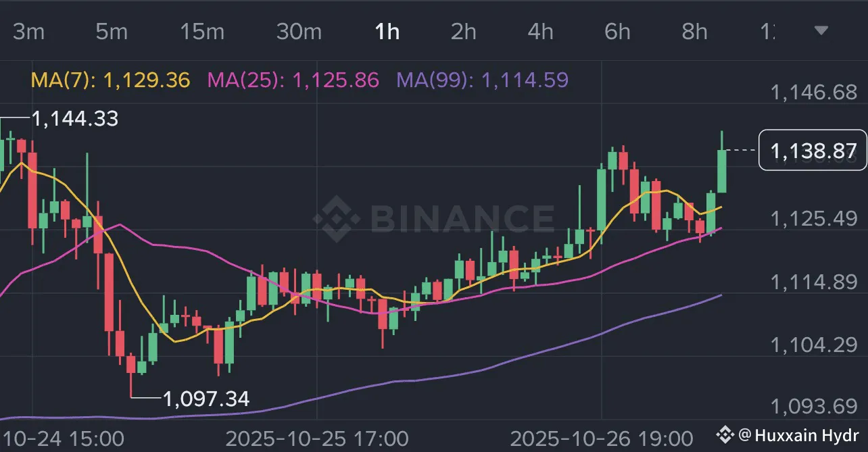The width and height of the screenshot is (868, 452).
Task: Click the 1,097.34 low price marker
Action: pos(206,399)
